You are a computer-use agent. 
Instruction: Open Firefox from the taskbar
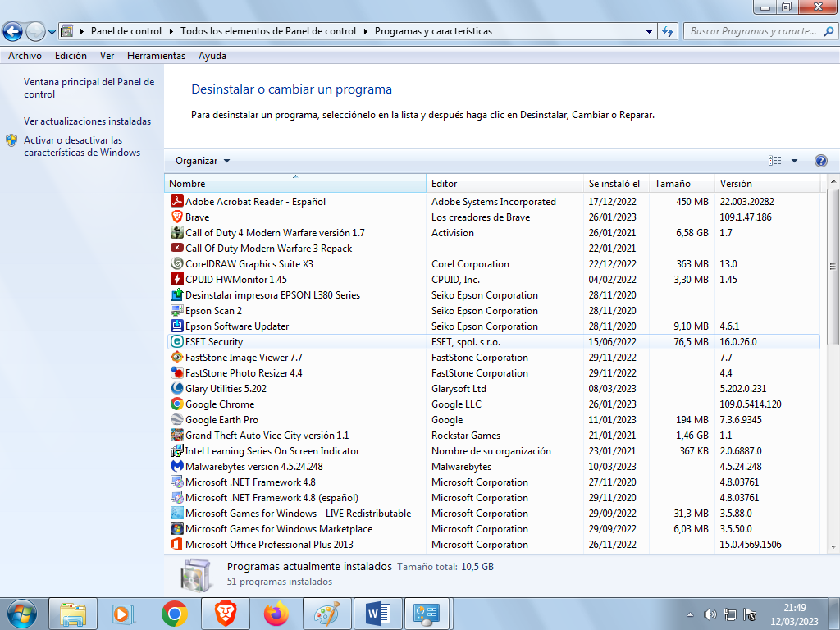(276, 614)
